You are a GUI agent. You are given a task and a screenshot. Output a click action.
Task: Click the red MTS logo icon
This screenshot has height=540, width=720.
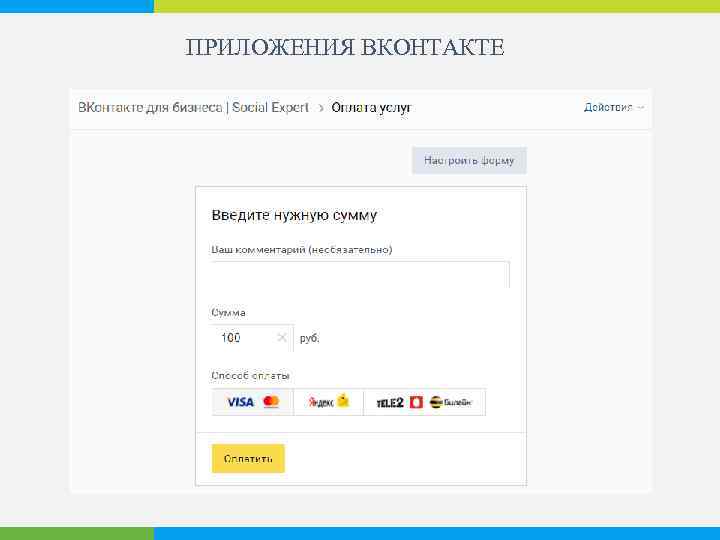[x=416, y=402]
